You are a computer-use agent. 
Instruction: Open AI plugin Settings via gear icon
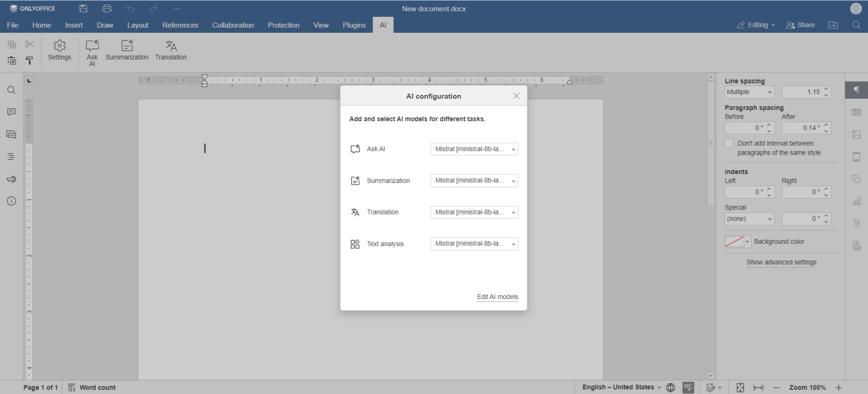[59, 51]
